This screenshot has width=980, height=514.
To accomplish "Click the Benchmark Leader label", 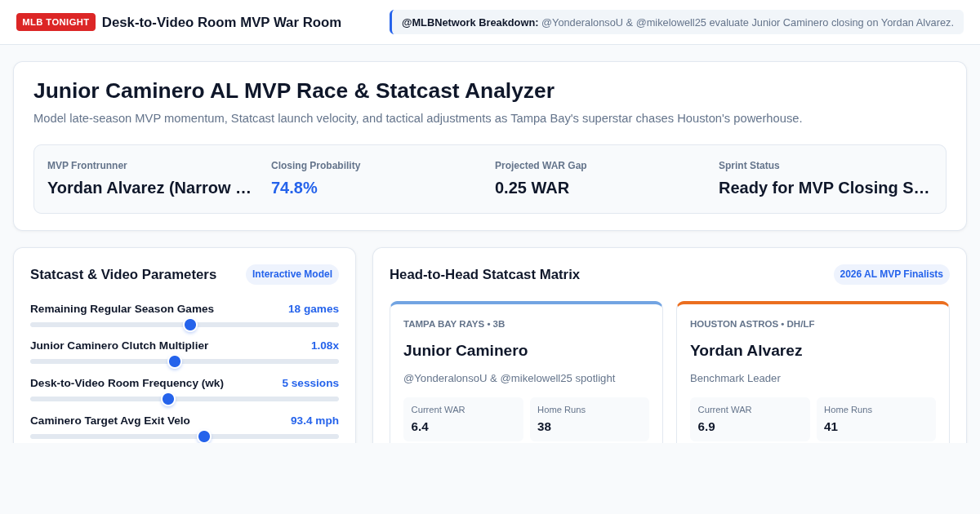I will pos(735,379).
